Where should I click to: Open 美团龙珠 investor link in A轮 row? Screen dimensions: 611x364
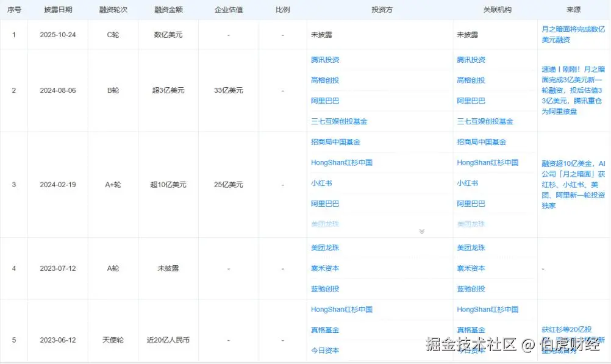pyautogui.click(x=325, y=248)
